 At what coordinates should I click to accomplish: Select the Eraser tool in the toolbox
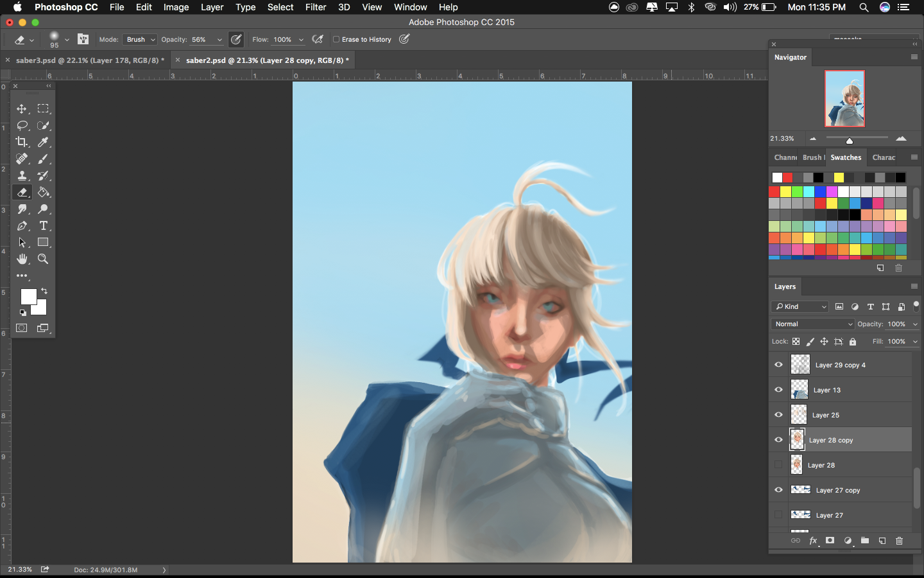click(x=22, y=192)
